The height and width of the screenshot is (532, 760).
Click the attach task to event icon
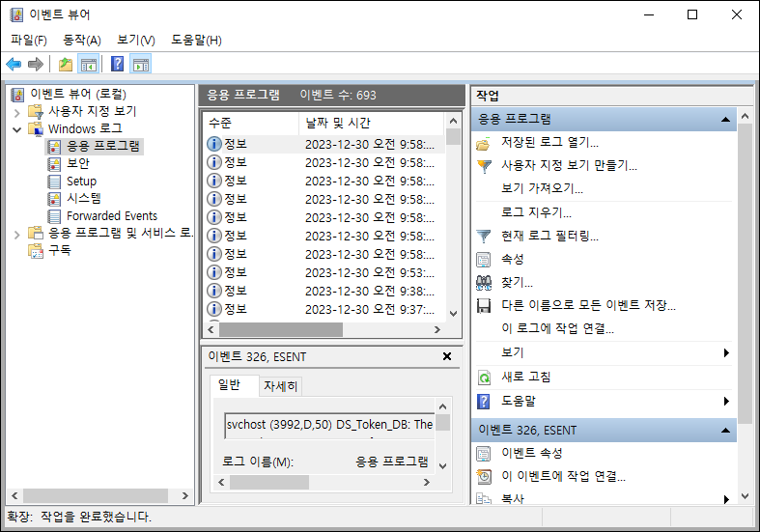click(484, 476)
